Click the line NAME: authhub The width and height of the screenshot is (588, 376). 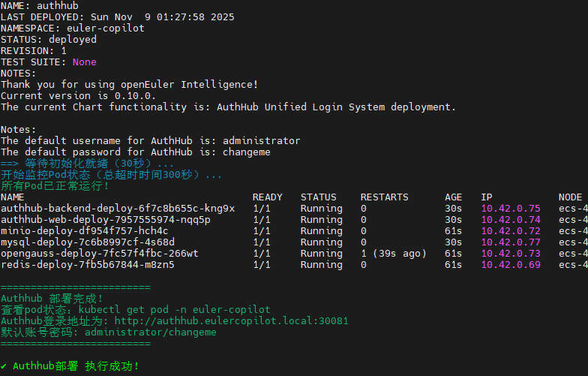click(x=40, y=6)
